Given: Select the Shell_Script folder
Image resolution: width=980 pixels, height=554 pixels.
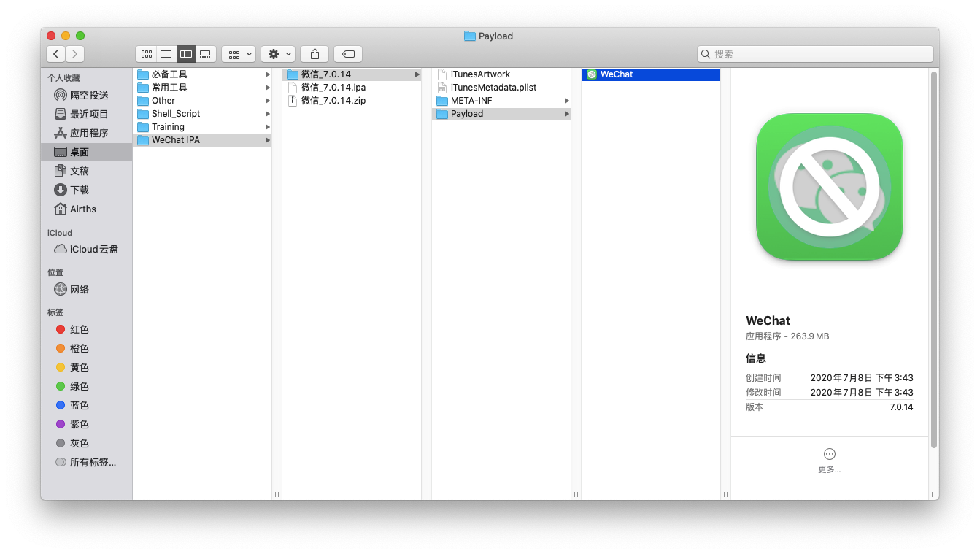Looking at the screenshot, I should coord(202,114).
